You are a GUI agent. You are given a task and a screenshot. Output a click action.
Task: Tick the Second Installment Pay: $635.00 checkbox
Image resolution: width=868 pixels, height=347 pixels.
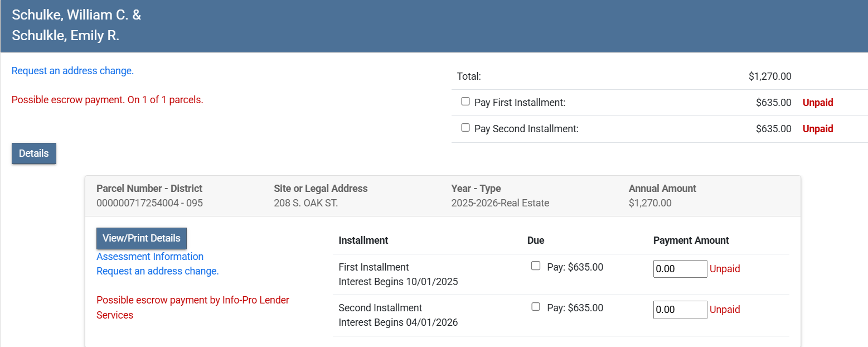(536, 307)
